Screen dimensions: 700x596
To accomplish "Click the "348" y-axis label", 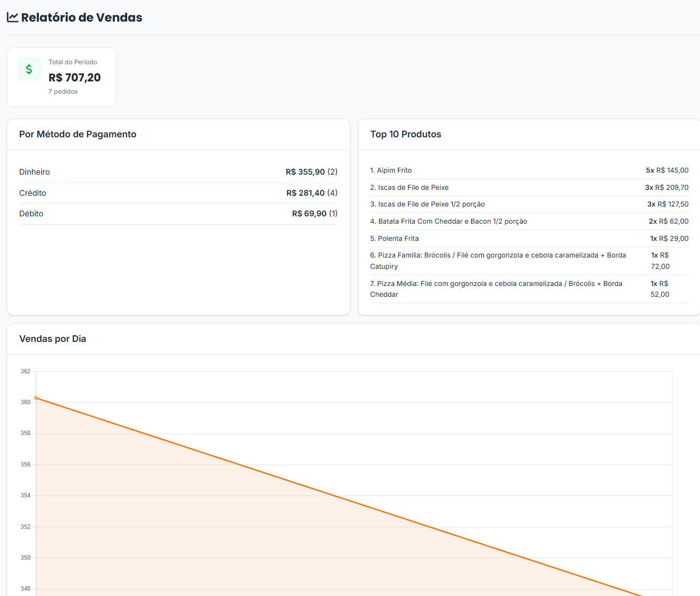I will pos(26,589).
